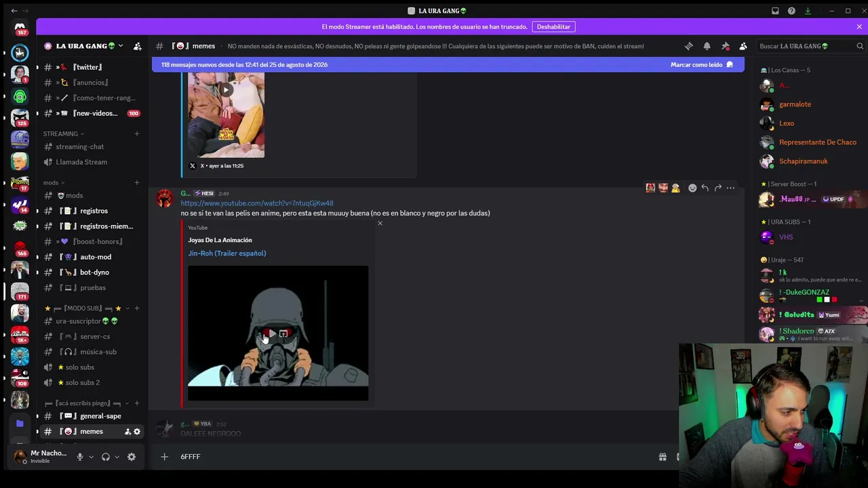Toggle headphone deafen
The height and width of the screenshot is (488, 868).
[106, 457]
